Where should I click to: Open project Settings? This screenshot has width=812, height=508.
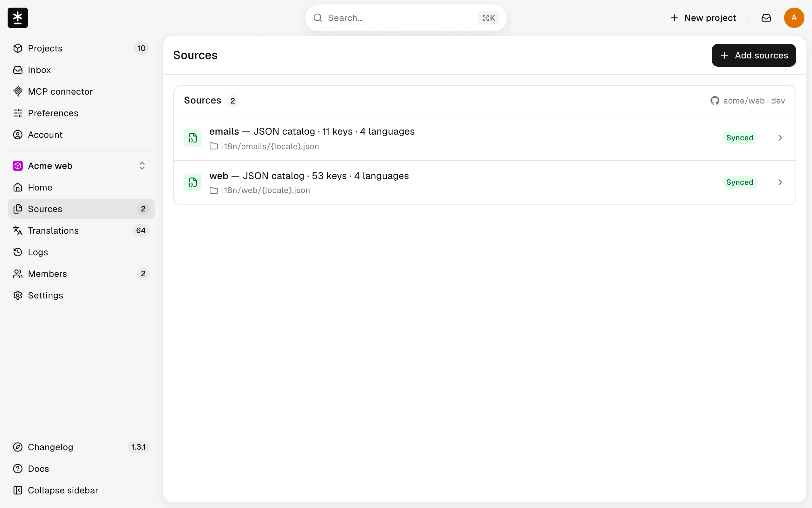click(81, 295)
